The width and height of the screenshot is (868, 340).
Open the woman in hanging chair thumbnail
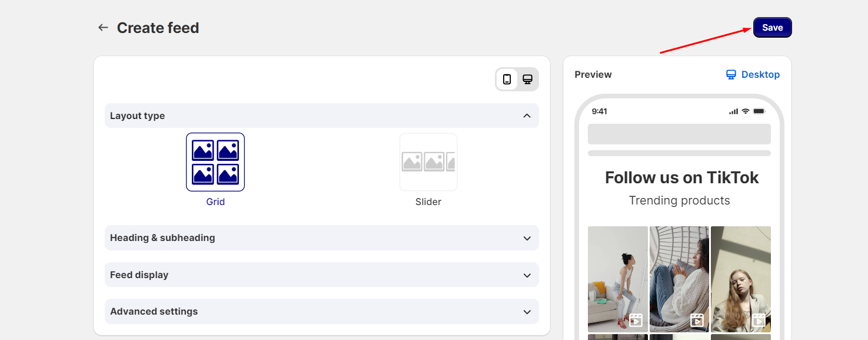tap(679, 279)
